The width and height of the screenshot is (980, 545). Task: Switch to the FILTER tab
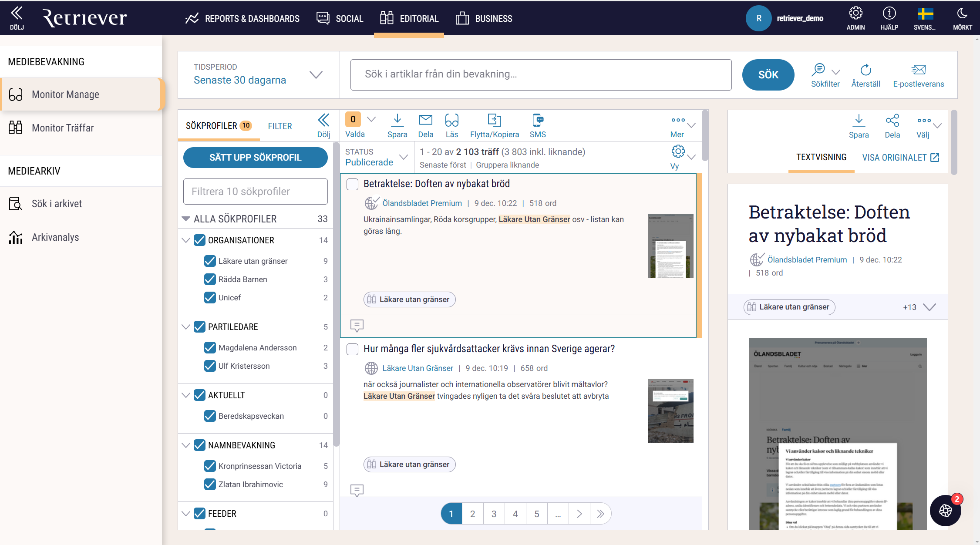(x=280, y=126)
